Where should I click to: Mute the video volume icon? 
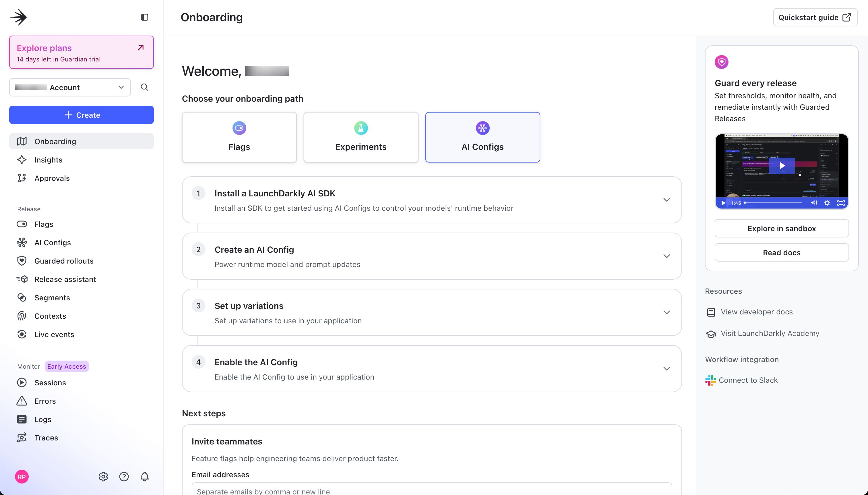click(x=814, y=203)
